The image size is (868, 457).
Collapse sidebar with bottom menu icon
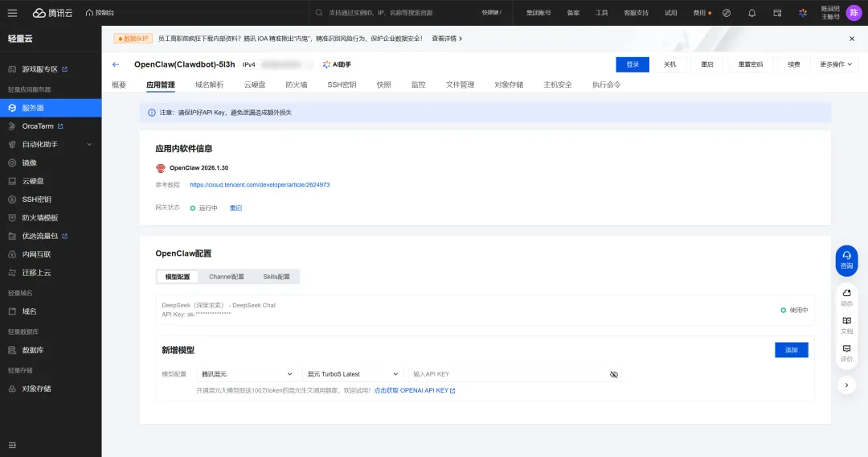[12, 446]
